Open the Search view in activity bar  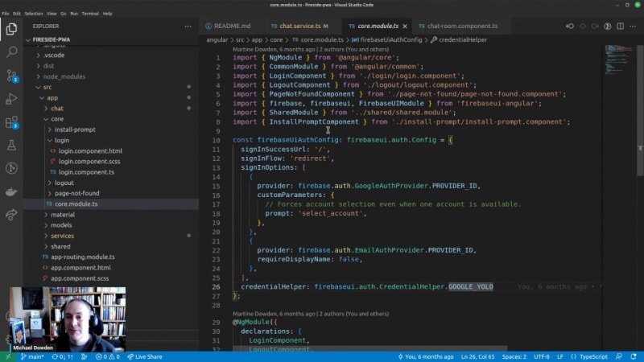coord(11,51)
